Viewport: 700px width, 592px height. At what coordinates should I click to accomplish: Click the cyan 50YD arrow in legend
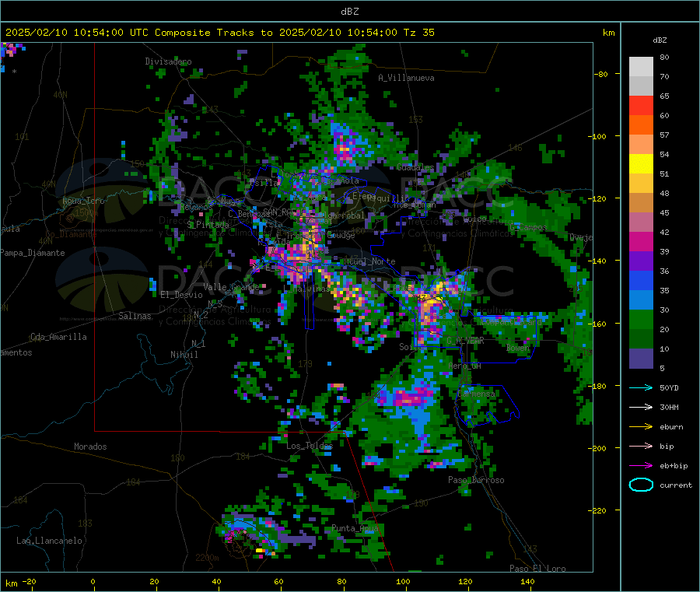point(641,387)
